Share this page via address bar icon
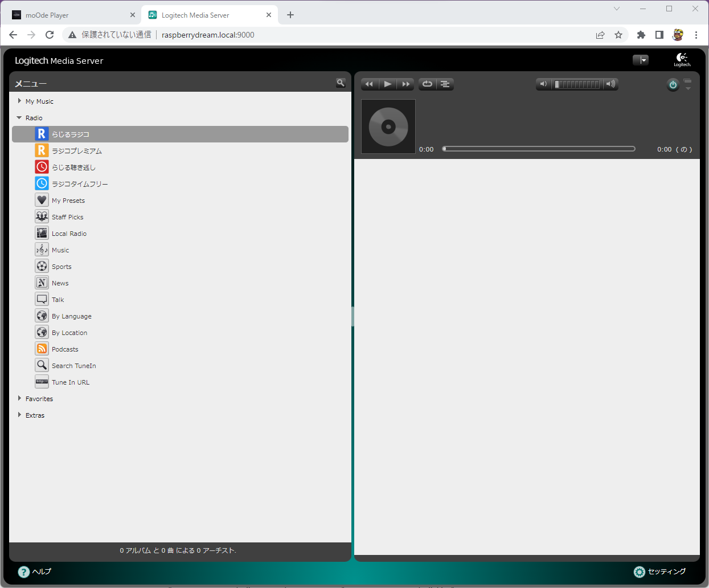Screen dimensions: 709x588 click(600, 35)
